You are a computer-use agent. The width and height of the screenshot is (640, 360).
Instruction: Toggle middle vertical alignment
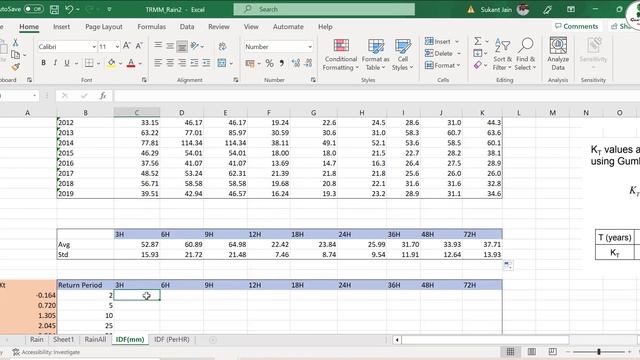point(170,46)
